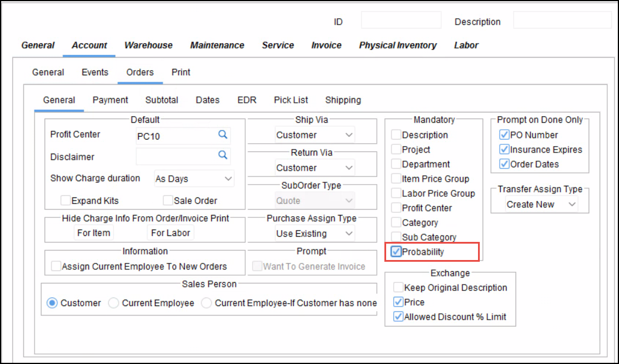Switch to the Warehouse tab
Viewport: 619px width, 364px height.
pyautogui.click(x=149, y=45)
